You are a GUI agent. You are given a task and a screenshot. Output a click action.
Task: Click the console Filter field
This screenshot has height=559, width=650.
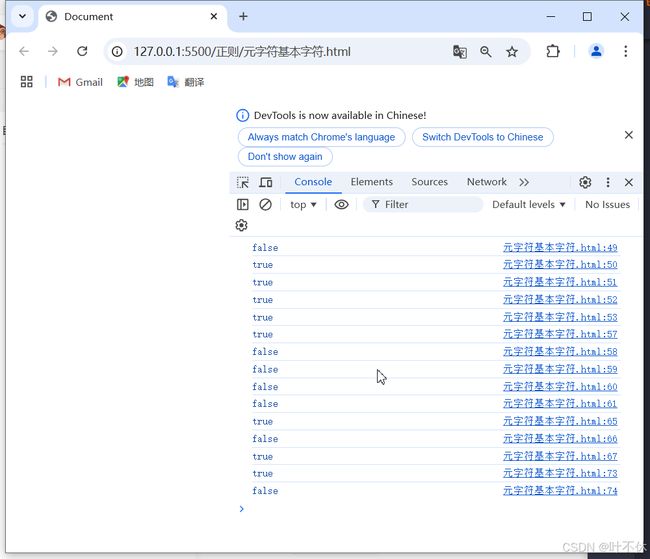tap(423, 204)
